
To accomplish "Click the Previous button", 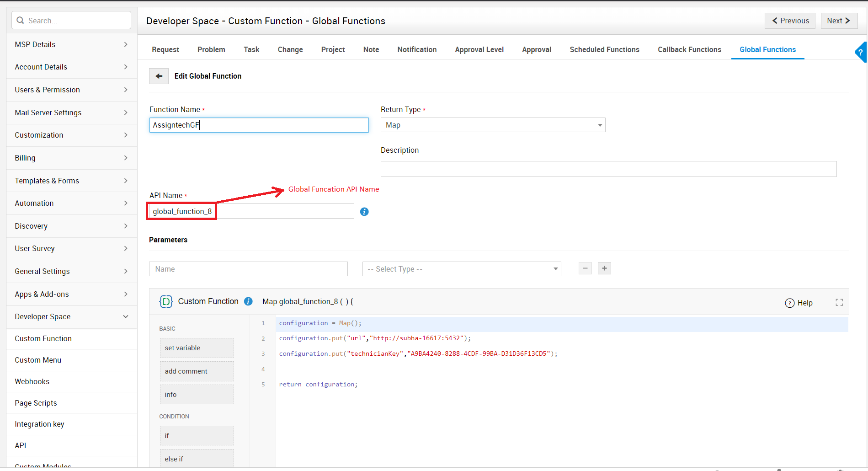I will tap(790, 21).
